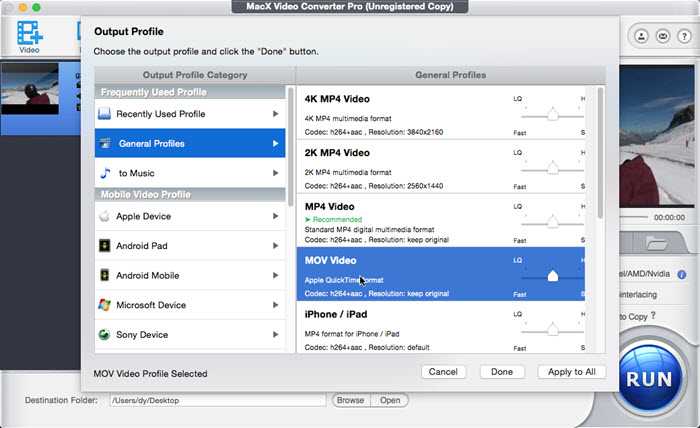Choose the to Music category
Image resolution: width=700 pixels, height=428 pixels.
click(190, 173)
